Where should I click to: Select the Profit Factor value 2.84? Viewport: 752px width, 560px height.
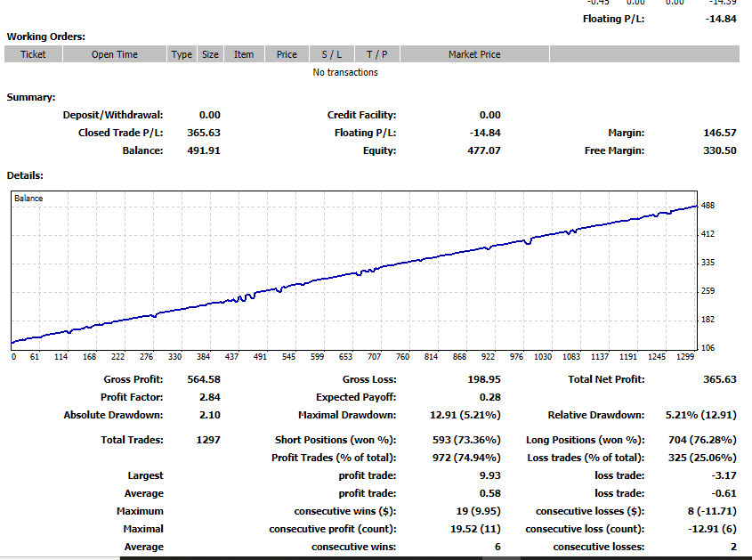click(209, 397)
